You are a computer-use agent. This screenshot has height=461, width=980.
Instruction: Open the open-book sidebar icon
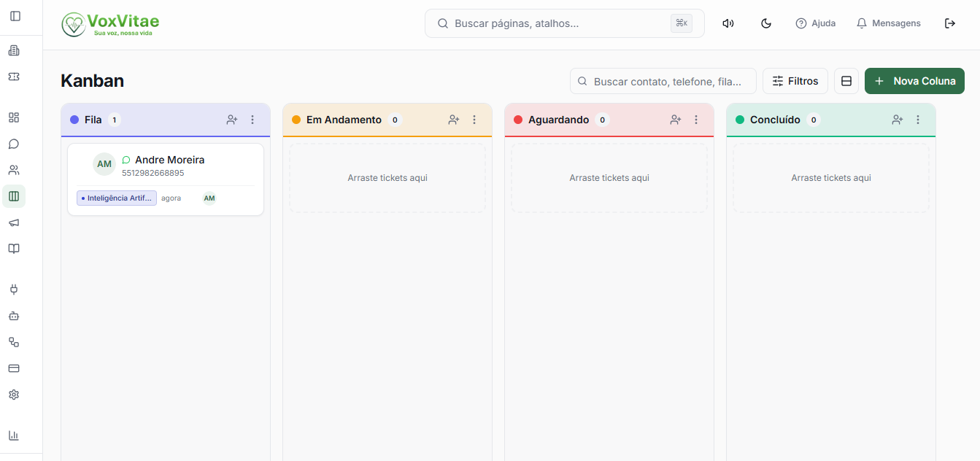tap(14, 249)
